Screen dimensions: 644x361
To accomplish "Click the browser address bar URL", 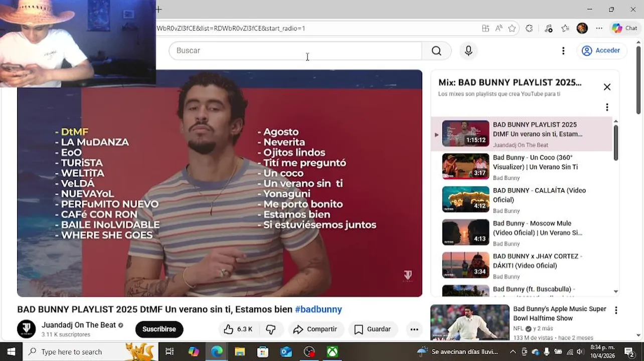I will coord(231,29).
